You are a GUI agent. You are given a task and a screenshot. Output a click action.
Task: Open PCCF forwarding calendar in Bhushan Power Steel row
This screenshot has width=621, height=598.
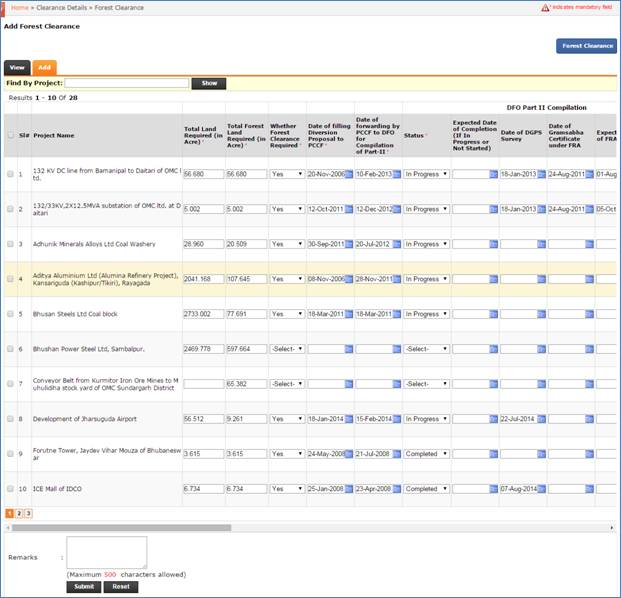397,349
